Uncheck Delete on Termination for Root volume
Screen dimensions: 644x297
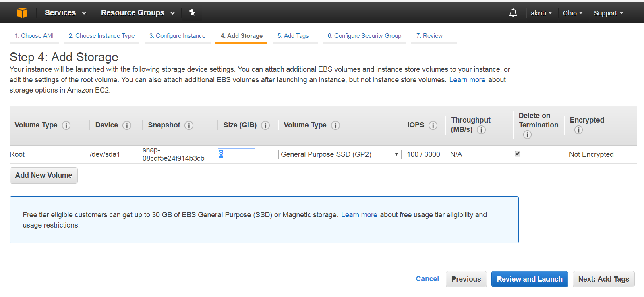point(518,154)
